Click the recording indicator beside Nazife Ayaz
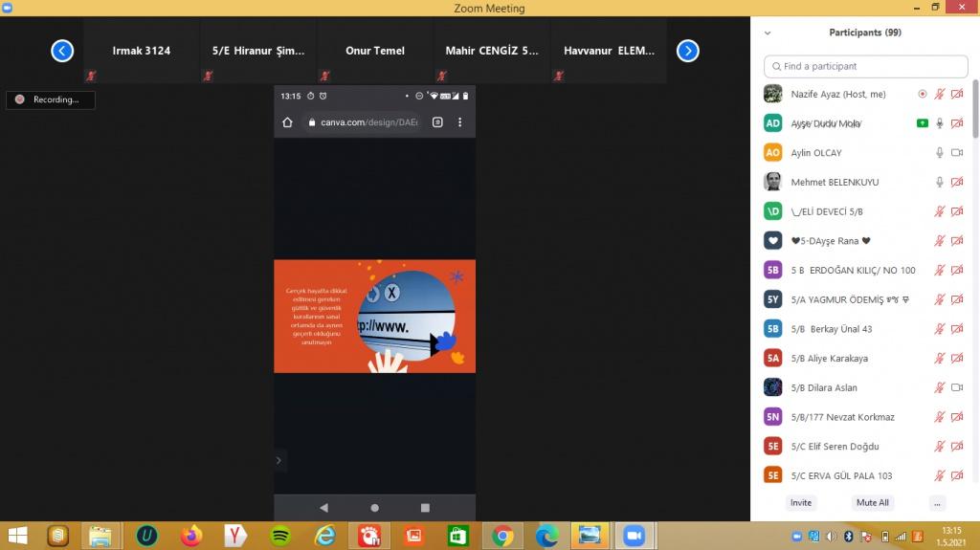 [922, 94]
